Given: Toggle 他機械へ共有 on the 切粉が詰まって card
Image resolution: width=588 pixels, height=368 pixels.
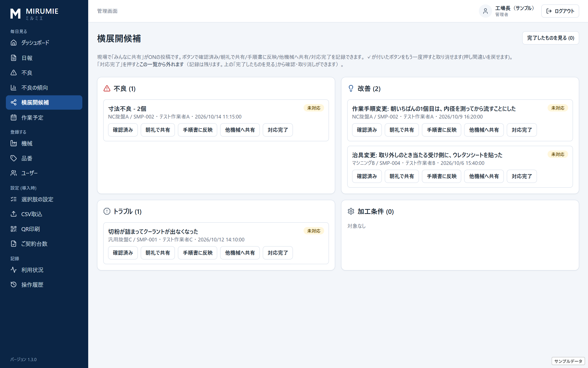Looking at the screenshot, I should click(240, 253).
